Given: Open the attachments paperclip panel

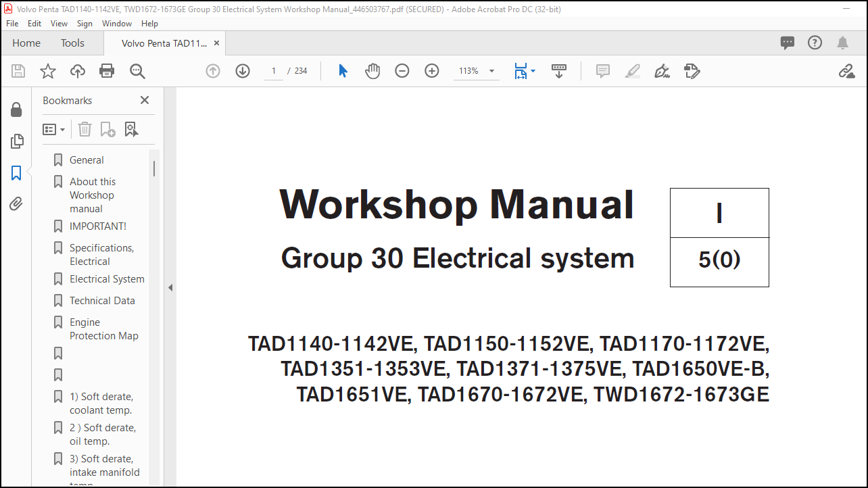Looking at the screenshot, I should (16, 203).
